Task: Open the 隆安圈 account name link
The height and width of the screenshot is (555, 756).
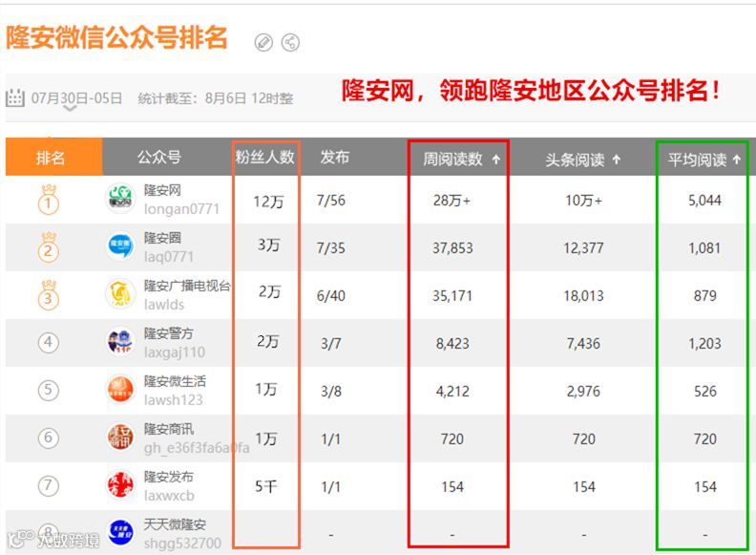Action: click(162, 238)
